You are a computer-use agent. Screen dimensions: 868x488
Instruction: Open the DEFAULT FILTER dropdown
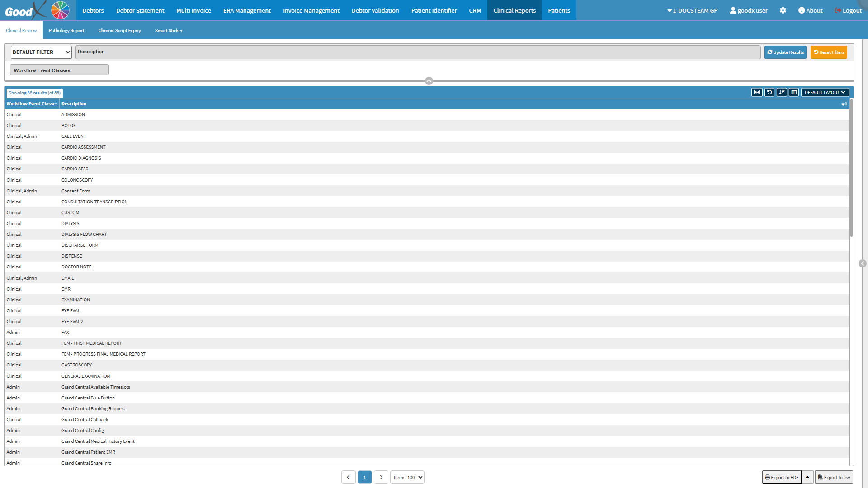(x=41, y=52)
